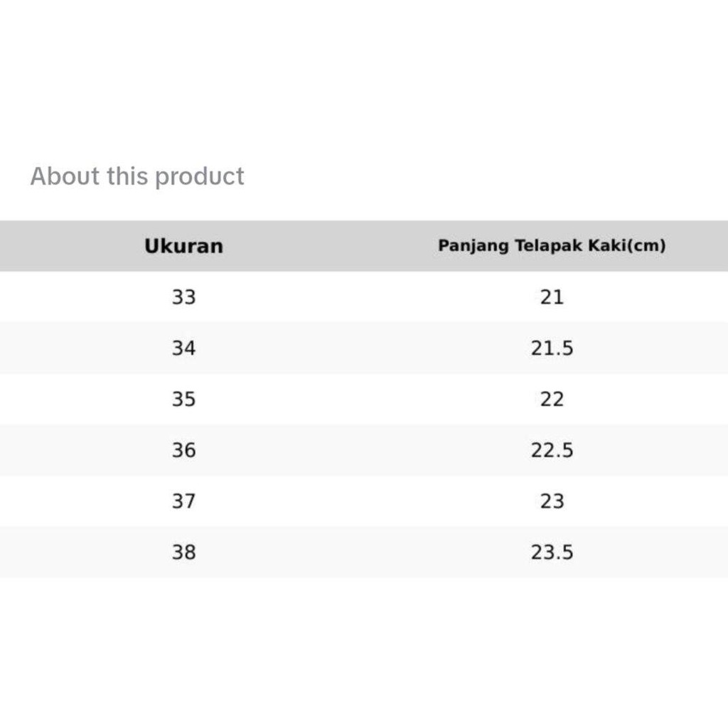728x728 pixels.
Task: Click the 22 cm foot length value
Action: click(x=552, y=400)
